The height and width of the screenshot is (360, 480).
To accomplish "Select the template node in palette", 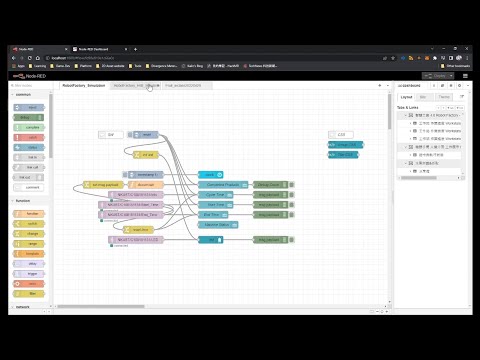I will (29, 254).
